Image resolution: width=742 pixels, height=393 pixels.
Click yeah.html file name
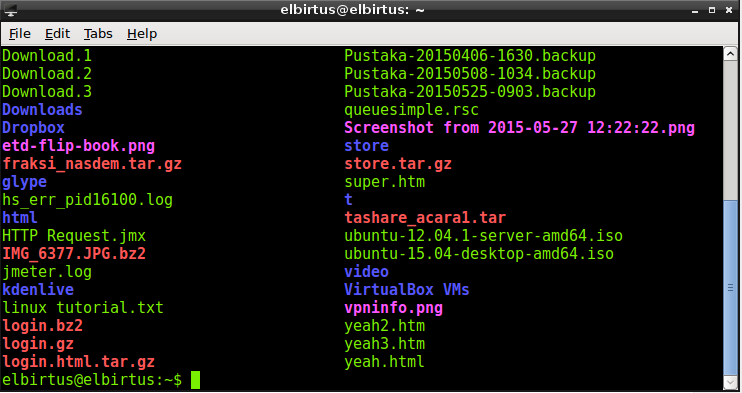[384, 362]
